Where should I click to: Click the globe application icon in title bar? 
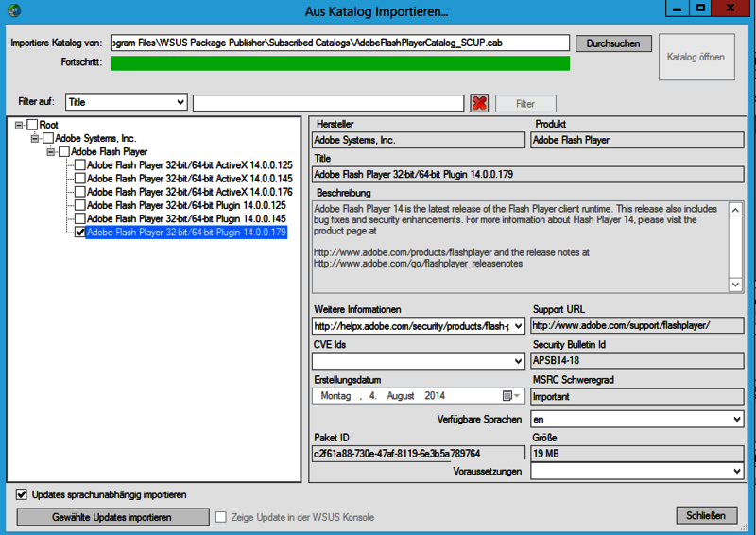[x=14, y=9]
